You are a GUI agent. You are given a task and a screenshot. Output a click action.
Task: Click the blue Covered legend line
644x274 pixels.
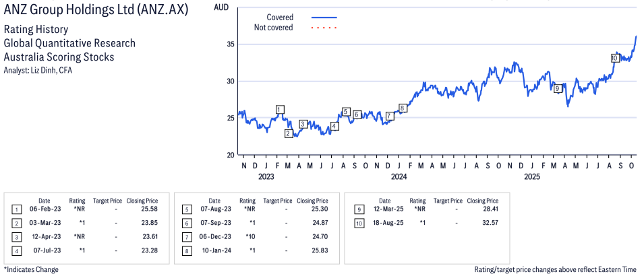point(324,18)
